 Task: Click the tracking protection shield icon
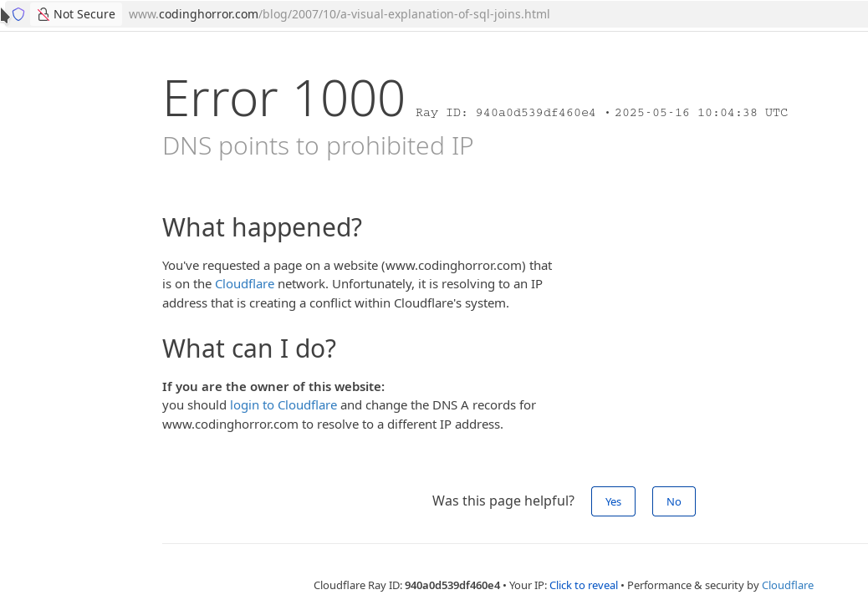(18, 14)
